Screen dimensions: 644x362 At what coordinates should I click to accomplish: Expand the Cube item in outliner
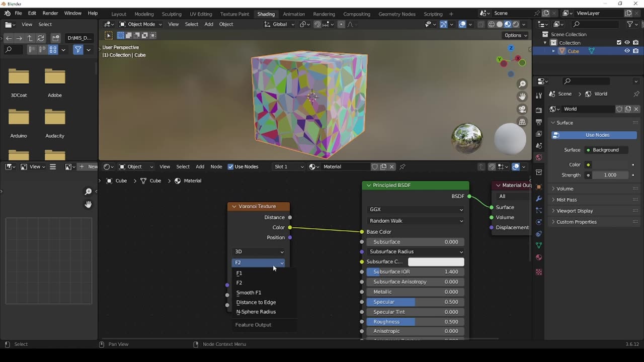point(553,51)
